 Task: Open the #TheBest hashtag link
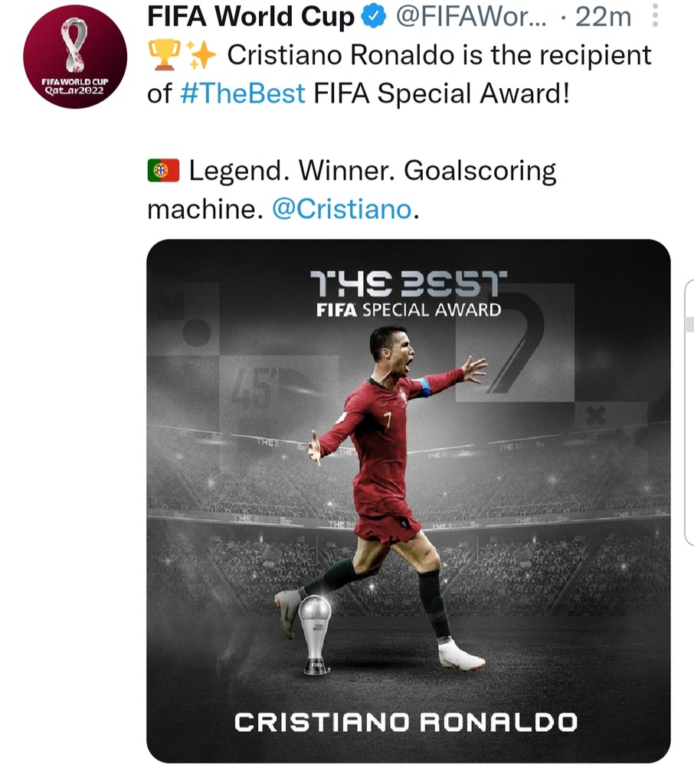(242, 93)
